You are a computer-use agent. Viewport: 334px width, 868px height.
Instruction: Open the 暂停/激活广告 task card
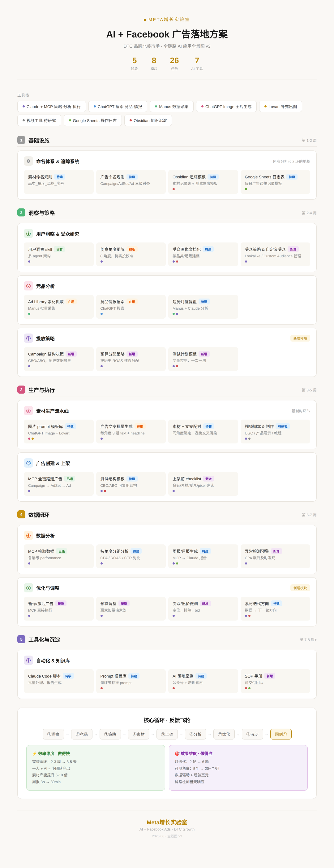pos(58,608)
